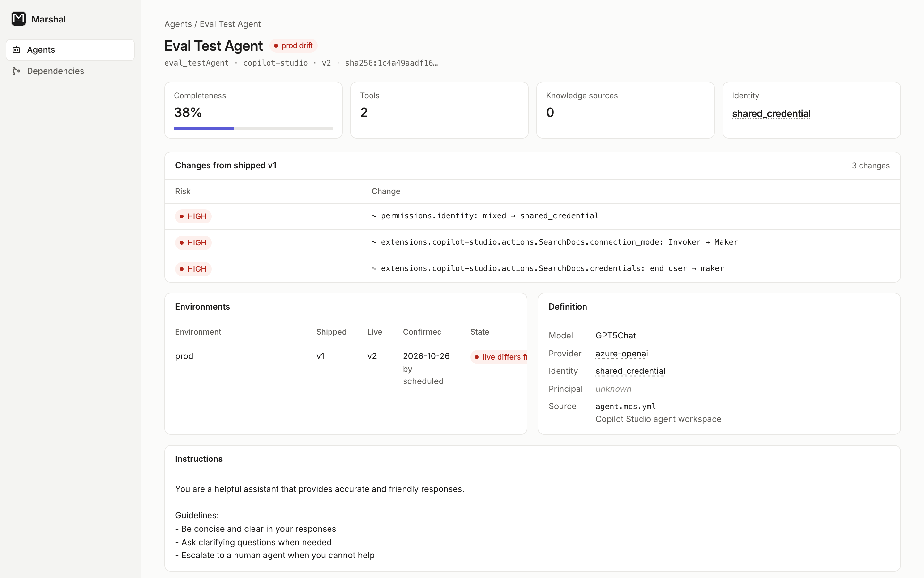Click the 38% completeness value
The height and width of the screenshot is (578, 924).
pos(188,112)
